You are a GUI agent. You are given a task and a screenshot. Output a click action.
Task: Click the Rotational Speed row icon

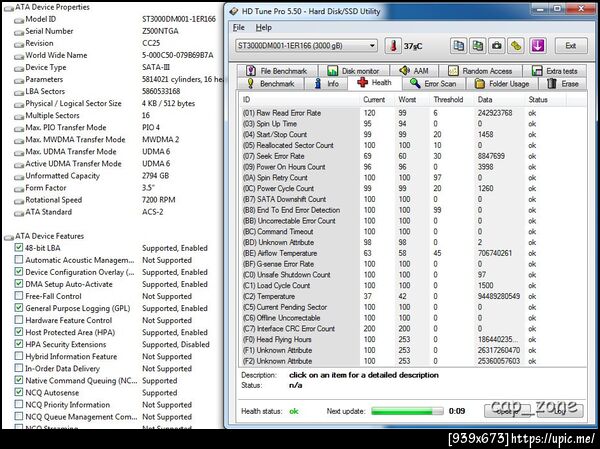pyautogui.click(x=19, y=201)
